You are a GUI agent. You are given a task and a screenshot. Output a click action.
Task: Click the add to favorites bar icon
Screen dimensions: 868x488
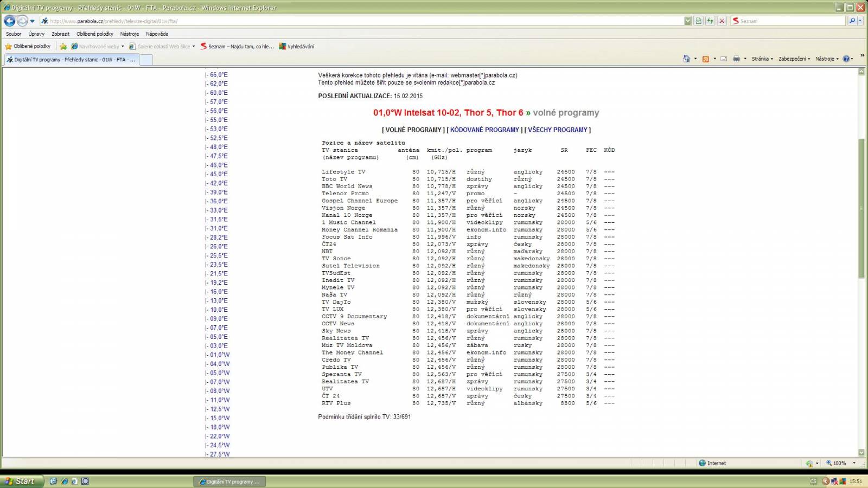coord(63,46)
